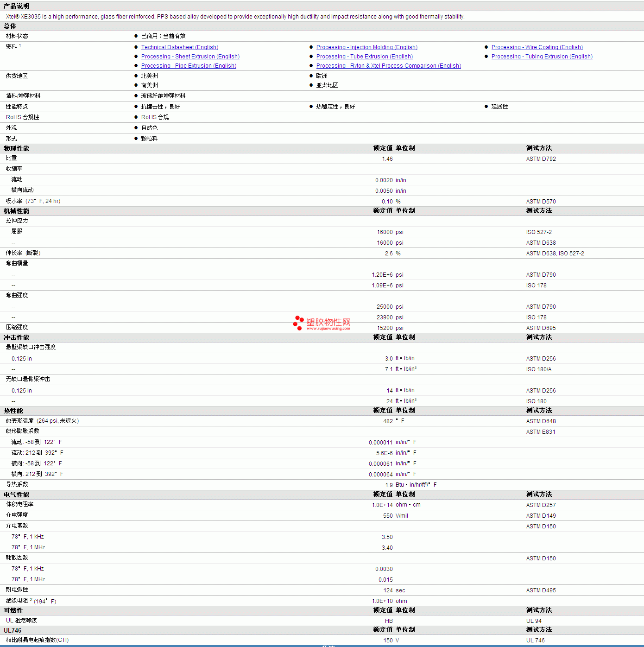Open the Technical Datasheet (English) link
The image size is (644, 647).
coord(180,47)
